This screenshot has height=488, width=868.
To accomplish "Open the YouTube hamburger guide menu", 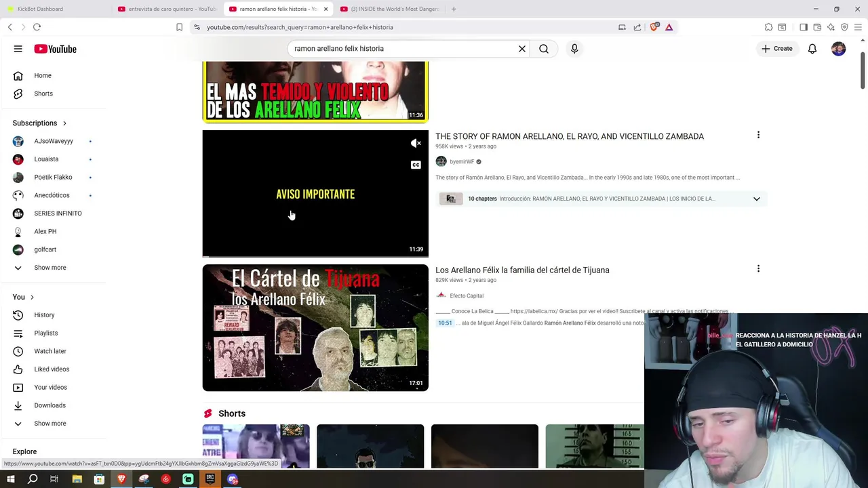I will [18, 49].
